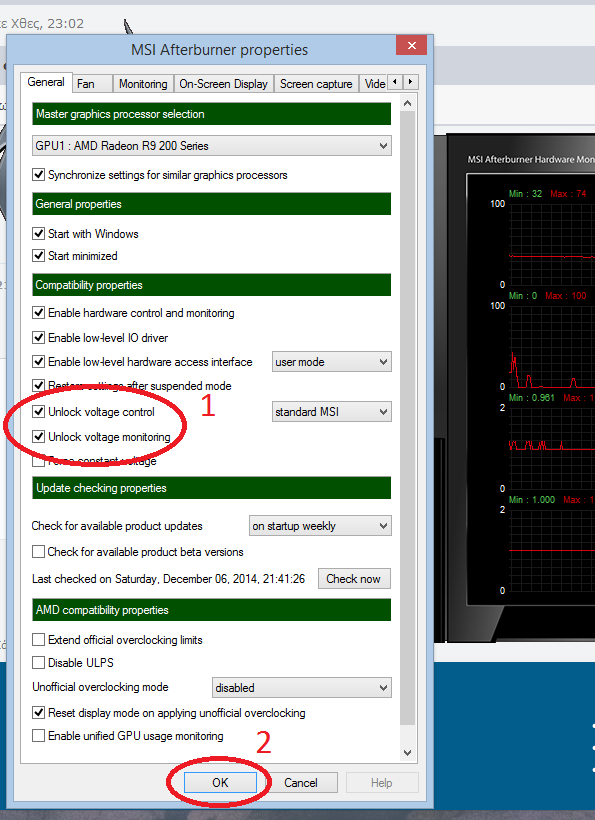This screenshot has width=595, height=820.
Task: Open the standard MSI voltage dropdown
Action: [x=331, y=412]
